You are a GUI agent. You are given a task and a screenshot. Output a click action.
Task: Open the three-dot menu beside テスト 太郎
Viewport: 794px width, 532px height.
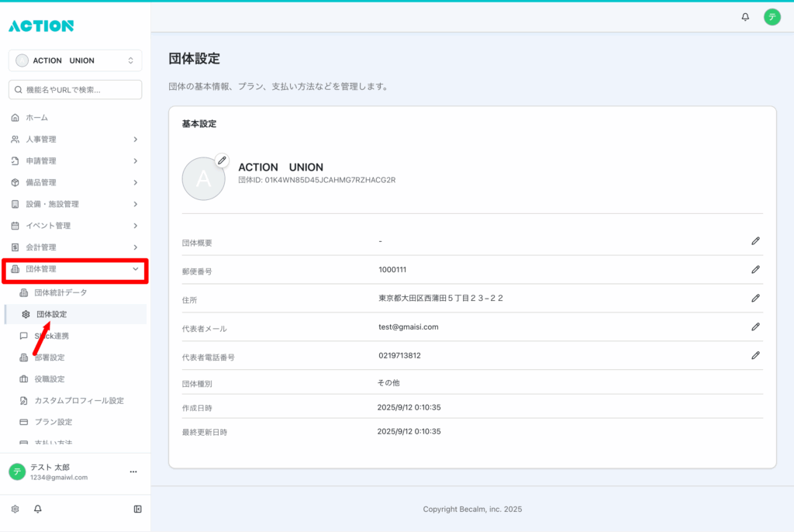(133, 472)
